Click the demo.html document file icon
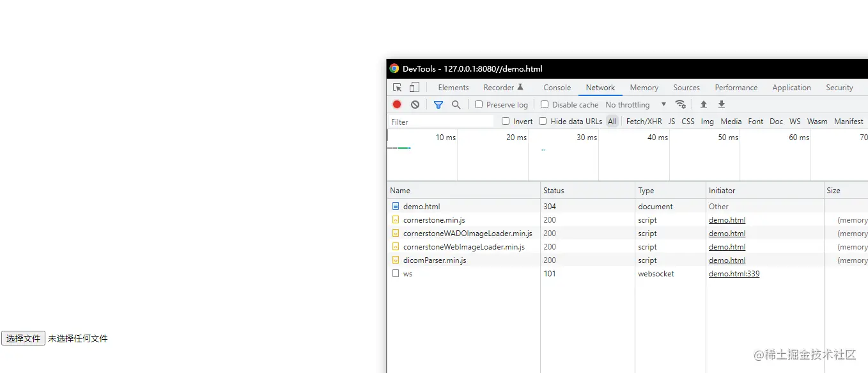This screenshot has width=868, height=373. click(396, 206)
